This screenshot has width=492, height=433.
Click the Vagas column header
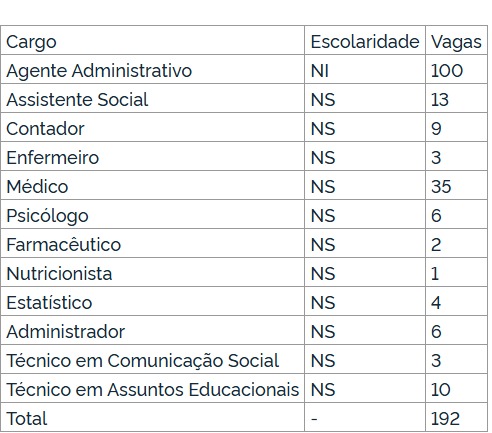[456, 42]
